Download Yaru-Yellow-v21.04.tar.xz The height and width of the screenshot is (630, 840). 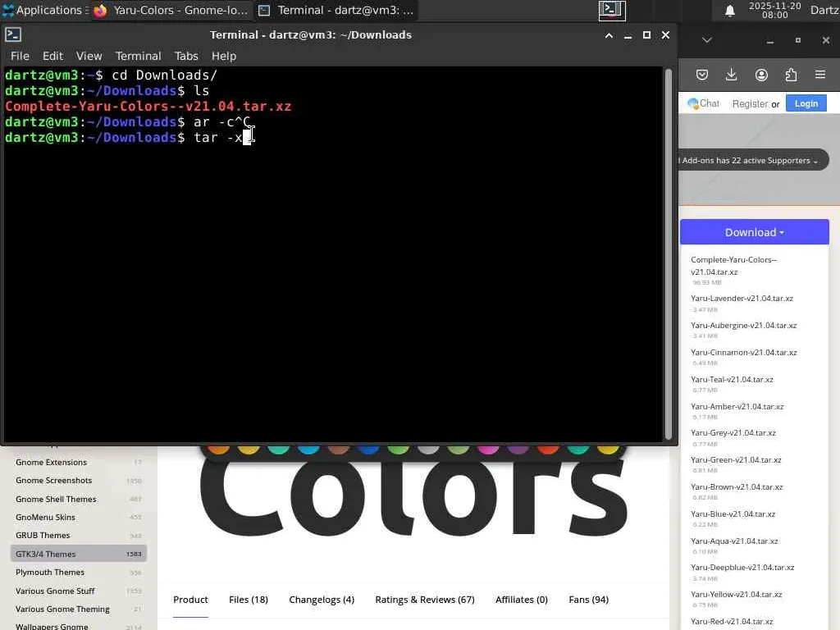(736, 595)
